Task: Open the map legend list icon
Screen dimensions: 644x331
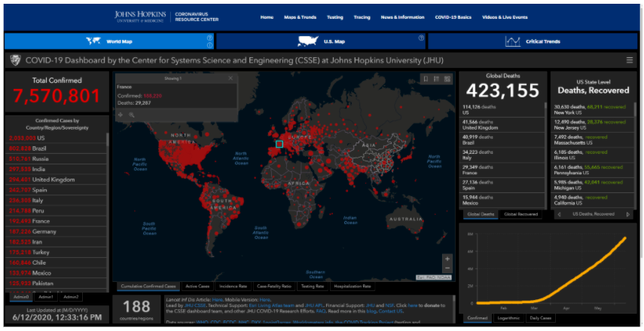Action: click(437, 78)
